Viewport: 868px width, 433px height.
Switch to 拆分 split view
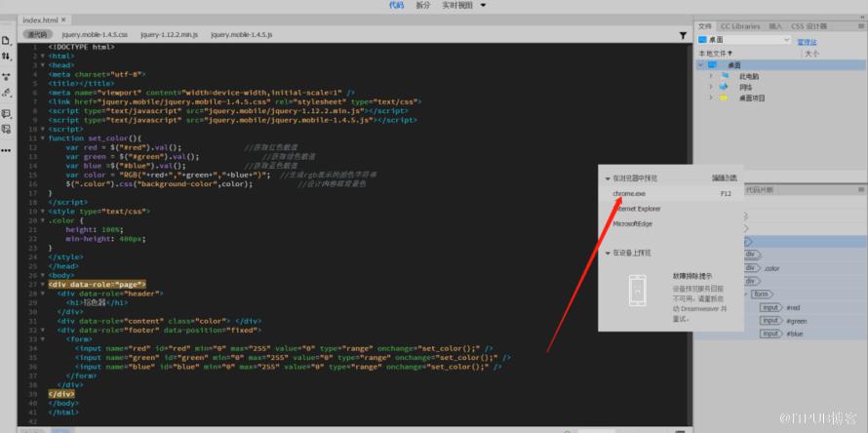point(423,5)
